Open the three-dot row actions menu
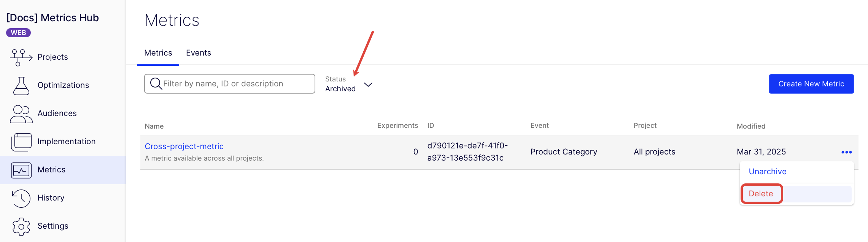 846,152
